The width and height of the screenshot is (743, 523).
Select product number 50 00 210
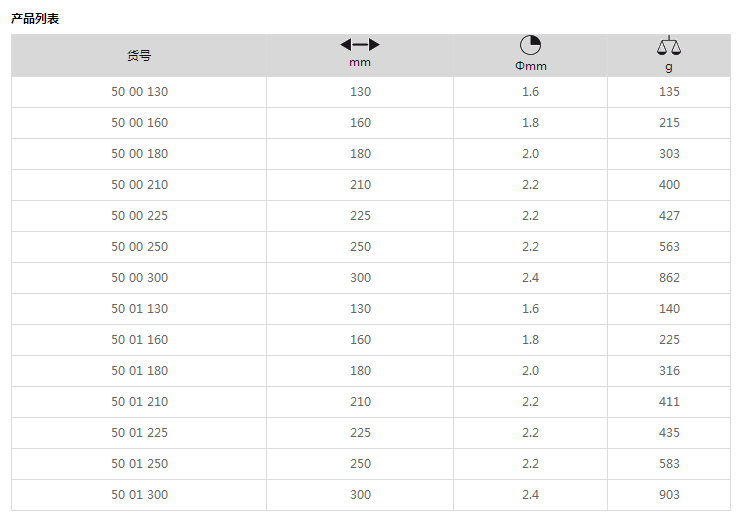(x=139, y=185)
